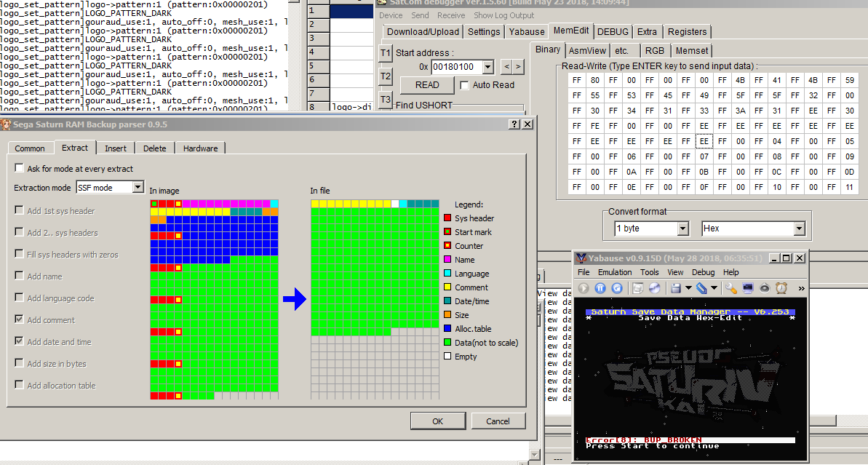Image resolution: width=868 pixels, height=465 pixels.
Task: Open Yabause settings wrench icon
Action: [x=730, y=288]
